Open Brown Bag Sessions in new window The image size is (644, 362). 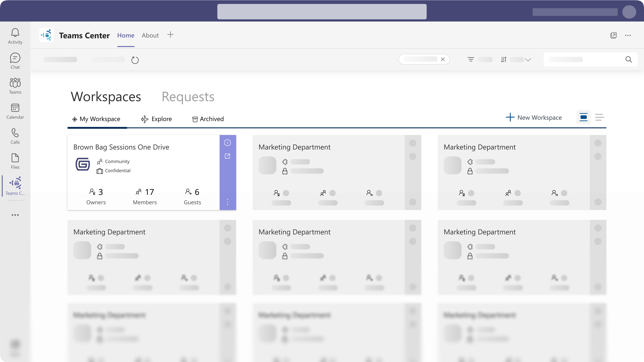227,156
